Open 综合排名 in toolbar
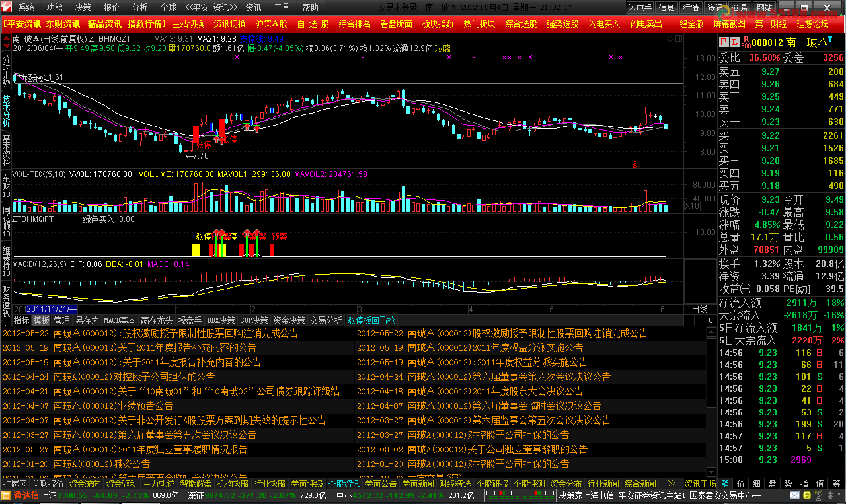The width and height of the screenshot is (846, 504). click(x=354, y=24)
